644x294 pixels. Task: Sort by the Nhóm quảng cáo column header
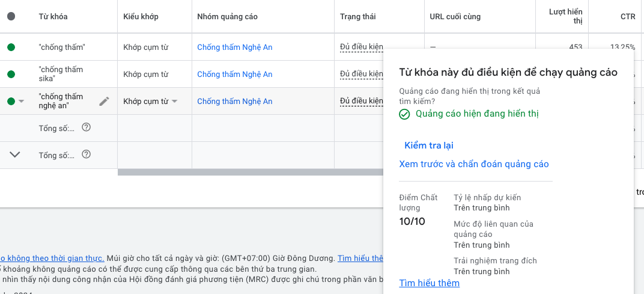(x=227, y=17)
